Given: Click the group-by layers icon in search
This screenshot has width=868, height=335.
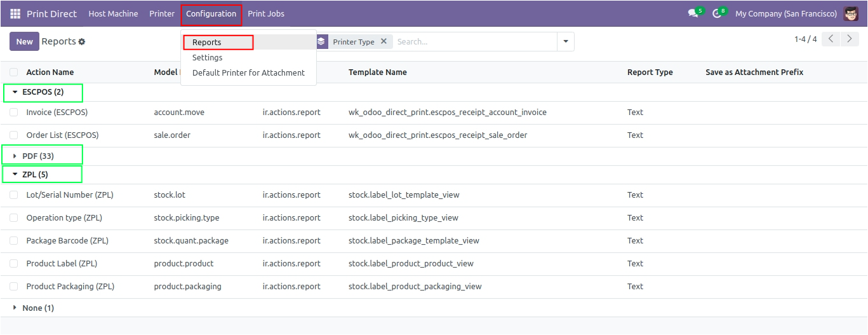Looking at the screenshot, I should (x=321, y=41).
